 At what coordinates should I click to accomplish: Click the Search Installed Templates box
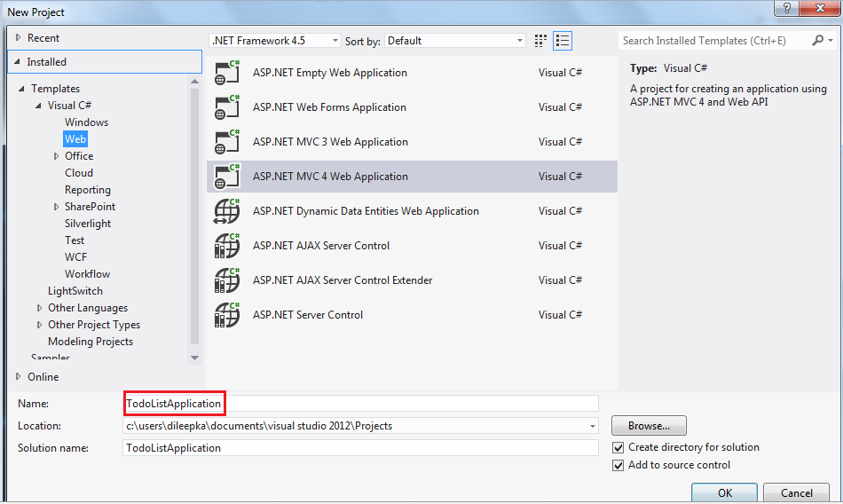coord(715,41)
